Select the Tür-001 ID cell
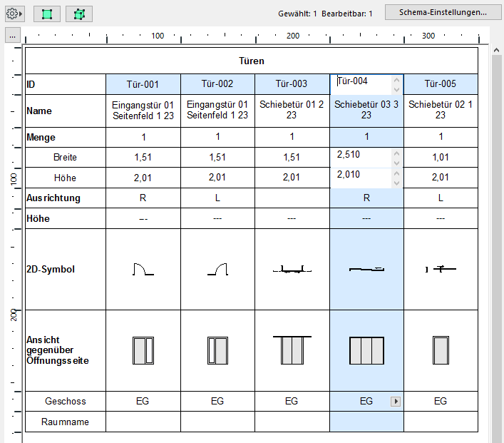This screenshot has height=443, width=504. pos(143,84)
